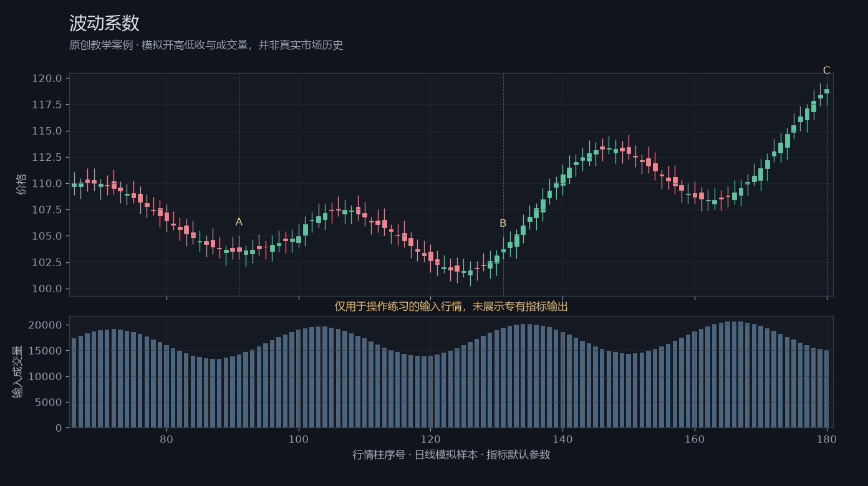The image size is (868, 486).
Task: Click the 112.5 price axis tick
Action: pos(47,158)
